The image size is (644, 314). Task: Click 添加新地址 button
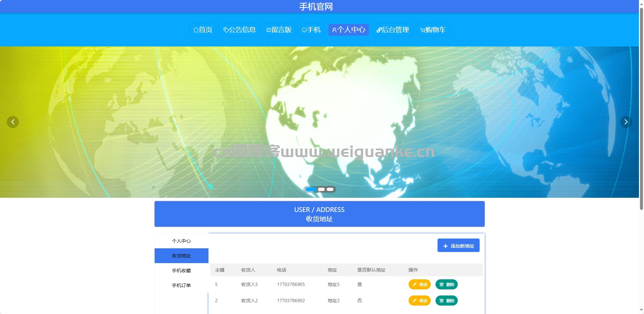click(458, 245)
